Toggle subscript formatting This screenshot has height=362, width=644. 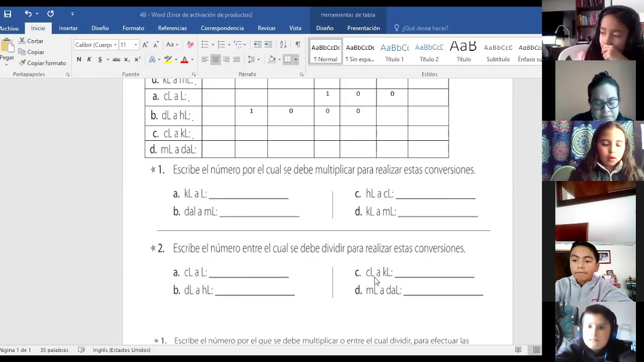coord(127,60)
